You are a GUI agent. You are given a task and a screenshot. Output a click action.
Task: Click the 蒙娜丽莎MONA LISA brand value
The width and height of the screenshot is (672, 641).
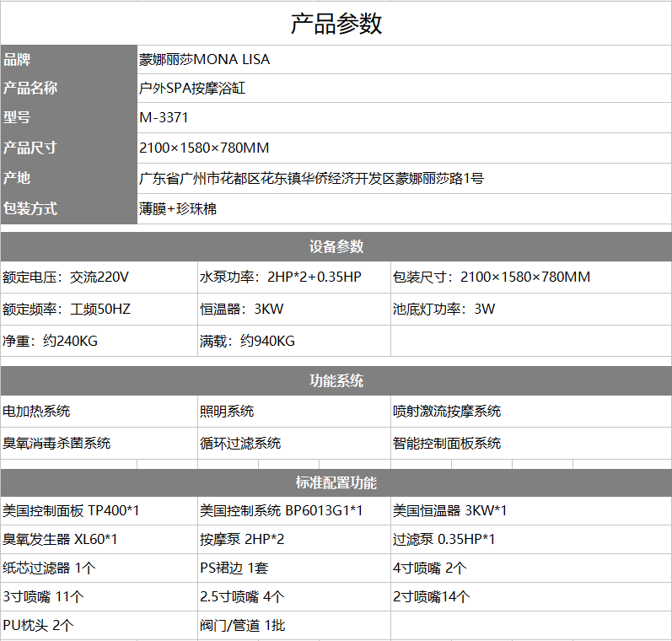pos(205,60)
